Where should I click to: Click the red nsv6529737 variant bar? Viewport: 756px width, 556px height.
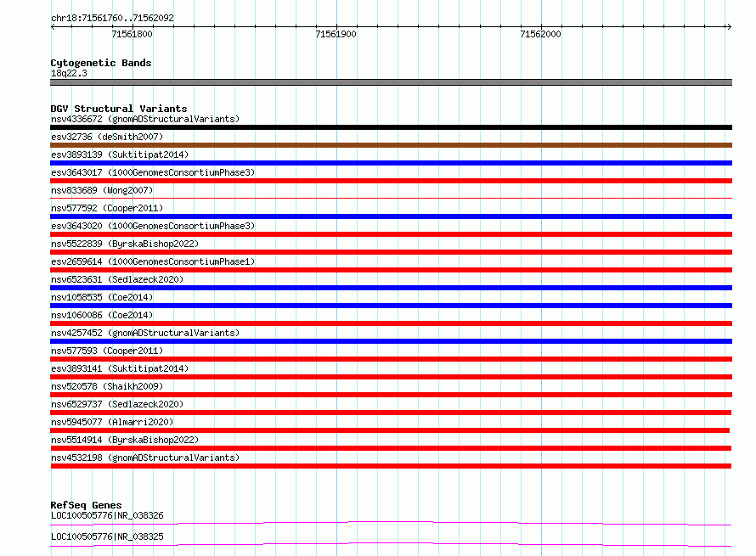pyautogui.click(x=391, y=413)
